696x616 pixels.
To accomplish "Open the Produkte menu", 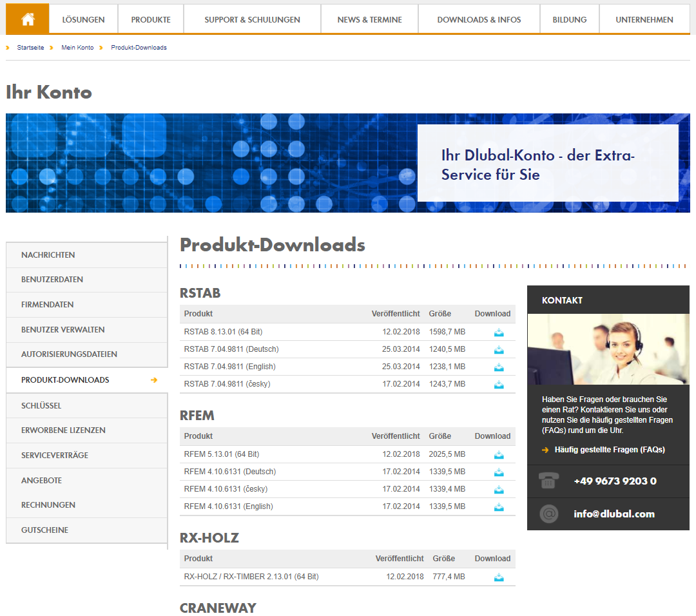I will tap(150, 19).
